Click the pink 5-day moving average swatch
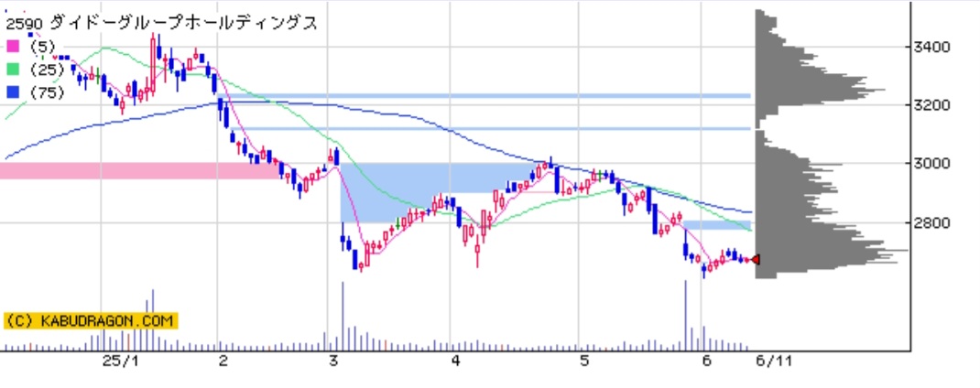The height and width of the screenshot is (388, 980). tap(13, 47)
